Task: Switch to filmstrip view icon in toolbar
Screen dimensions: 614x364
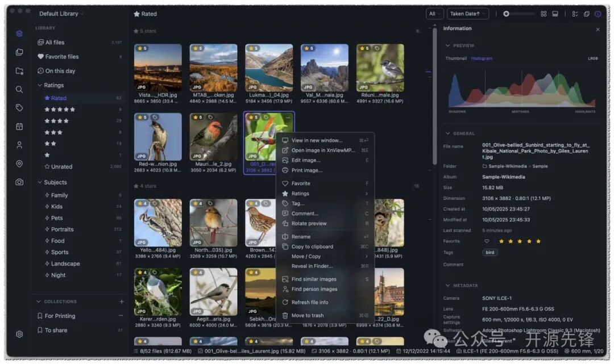Action: [x=555, y=14]
